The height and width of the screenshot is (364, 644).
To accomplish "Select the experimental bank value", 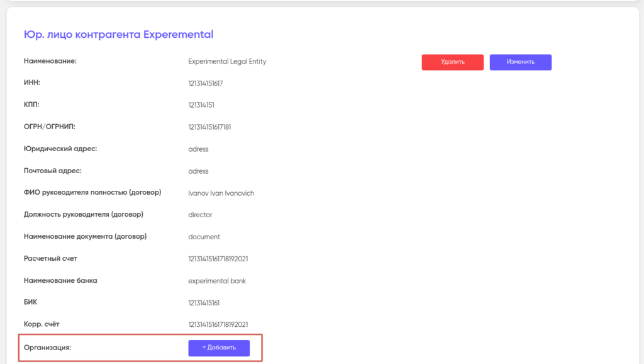I will coord(217,281).
